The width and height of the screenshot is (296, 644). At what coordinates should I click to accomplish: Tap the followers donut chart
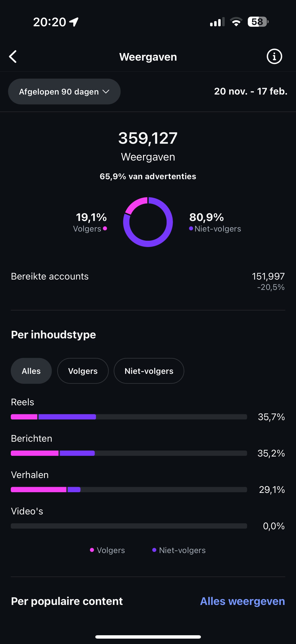148,222
